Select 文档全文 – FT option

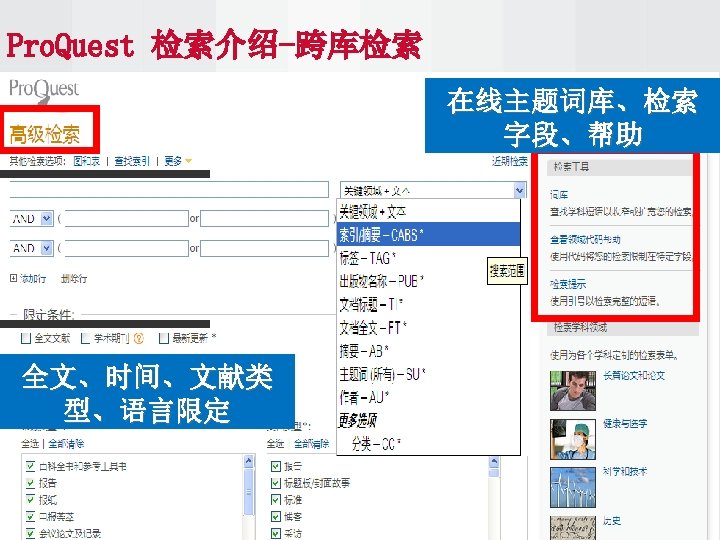tap(428, 327)
